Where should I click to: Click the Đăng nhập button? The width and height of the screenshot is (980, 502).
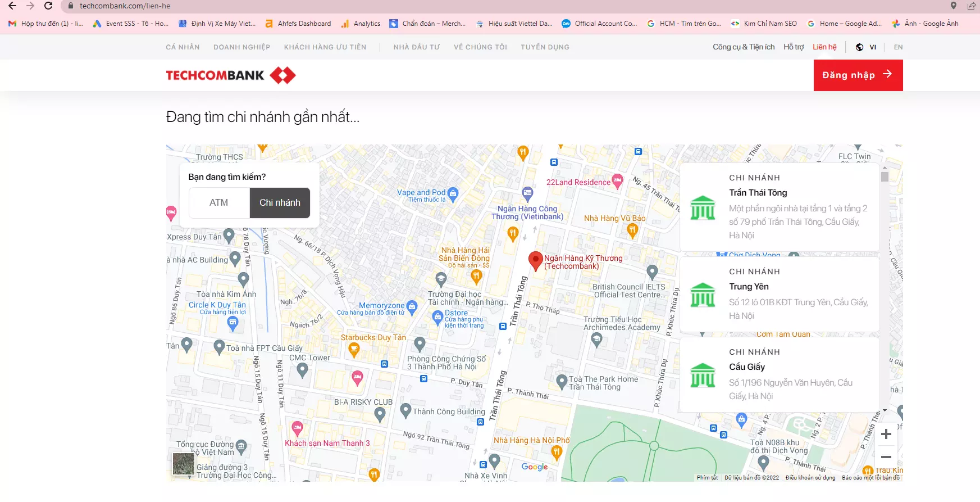click(858, 75)
